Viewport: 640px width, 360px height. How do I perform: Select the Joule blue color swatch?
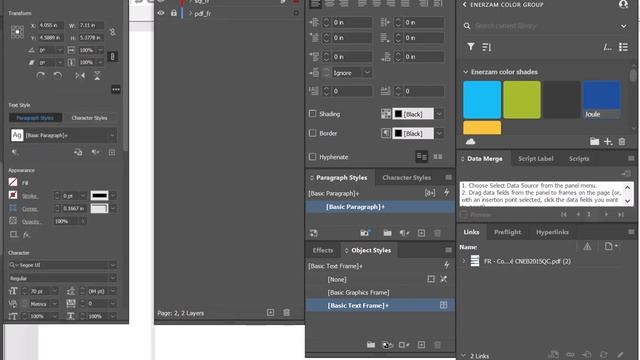[x=601, y=100]
